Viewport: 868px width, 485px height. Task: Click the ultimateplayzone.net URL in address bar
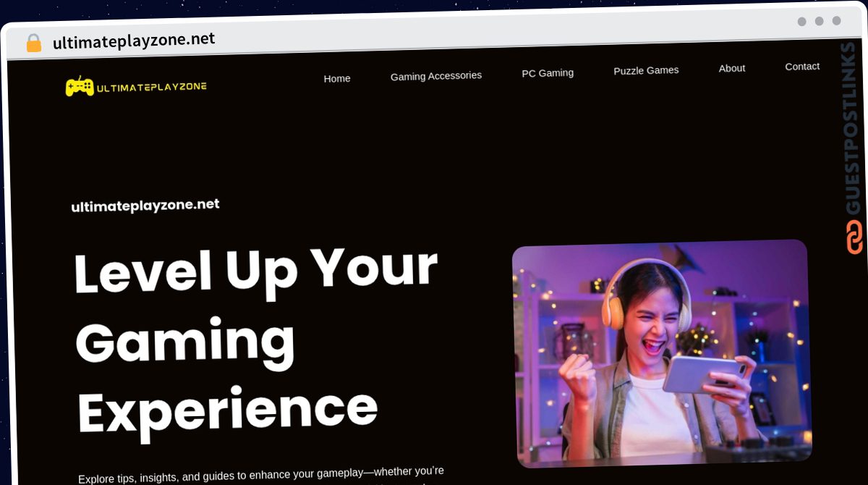tap(134, 41)
